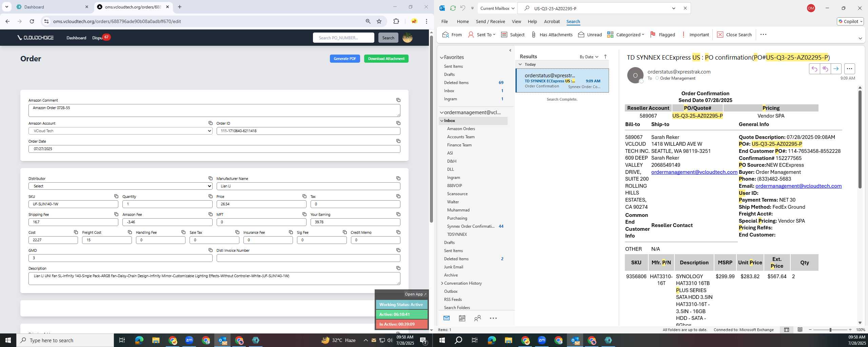Image resolution: width=868 pixels, height=347 pixels.
Task: Open more actions menu for email
Action: click(849, 69)
